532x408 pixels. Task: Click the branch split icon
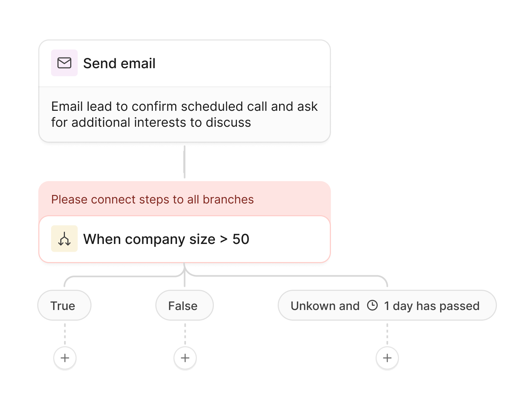64,239
